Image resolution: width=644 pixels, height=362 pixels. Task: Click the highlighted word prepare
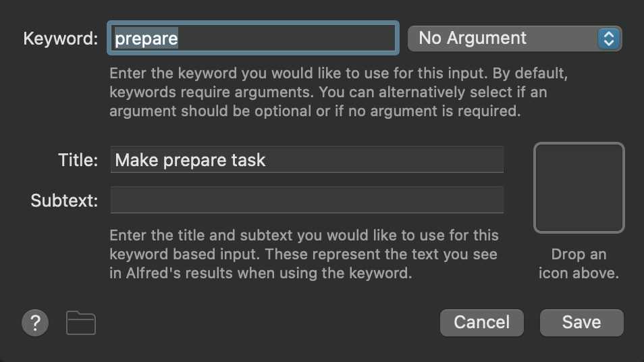[x=146, y=38]
